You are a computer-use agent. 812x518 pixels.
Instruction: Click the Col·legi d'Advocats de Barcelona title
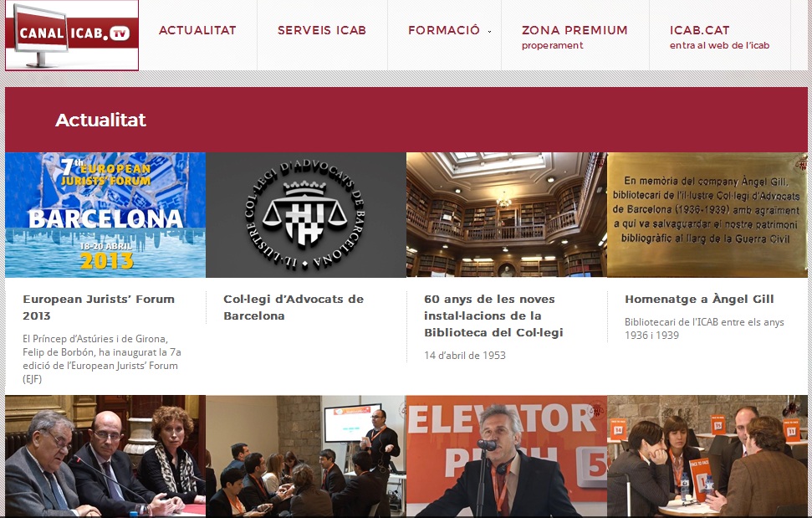coord(294,307)
